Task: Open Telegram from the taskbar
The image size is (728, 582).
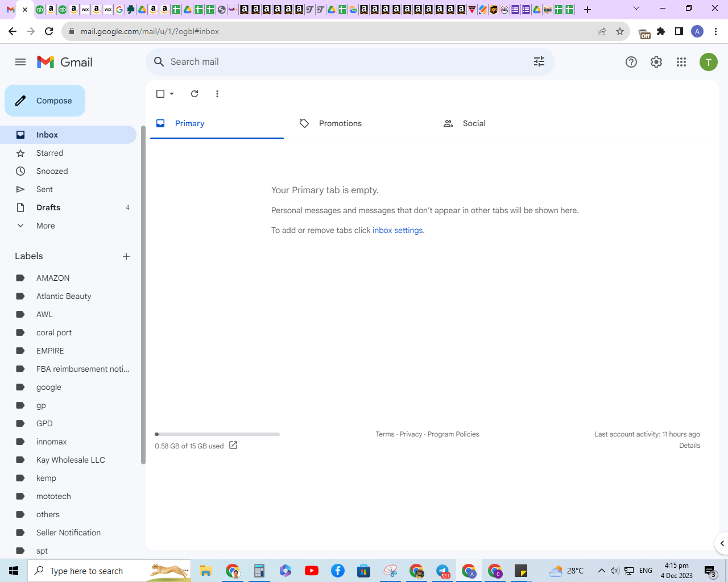Action: (x=442, y=571)
